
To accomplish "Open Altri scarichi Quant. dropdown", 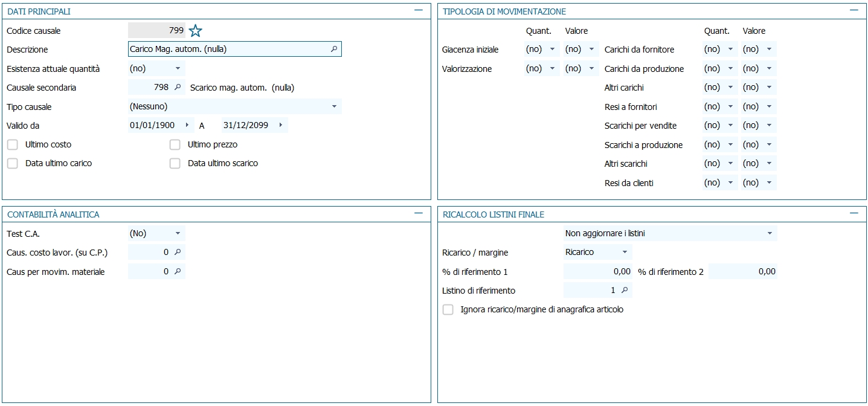I will point(730,164).
